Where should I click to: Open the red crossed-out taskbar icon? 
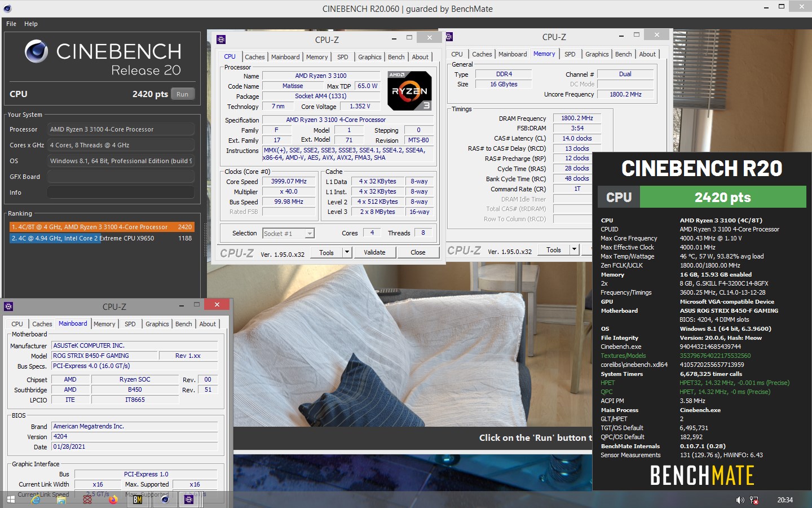[x=87, y=500]
